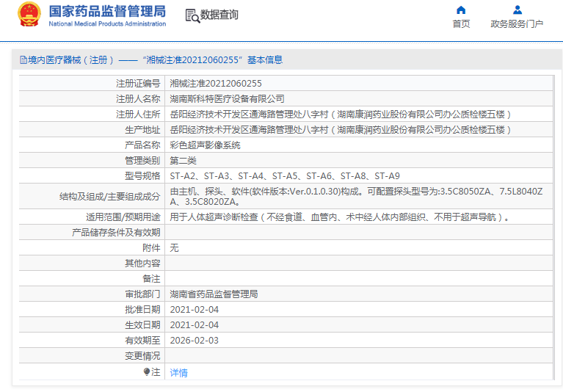The image size is (563, 392).
Task: Open 政务服务门户 portal link
Action: coord(517,23)
